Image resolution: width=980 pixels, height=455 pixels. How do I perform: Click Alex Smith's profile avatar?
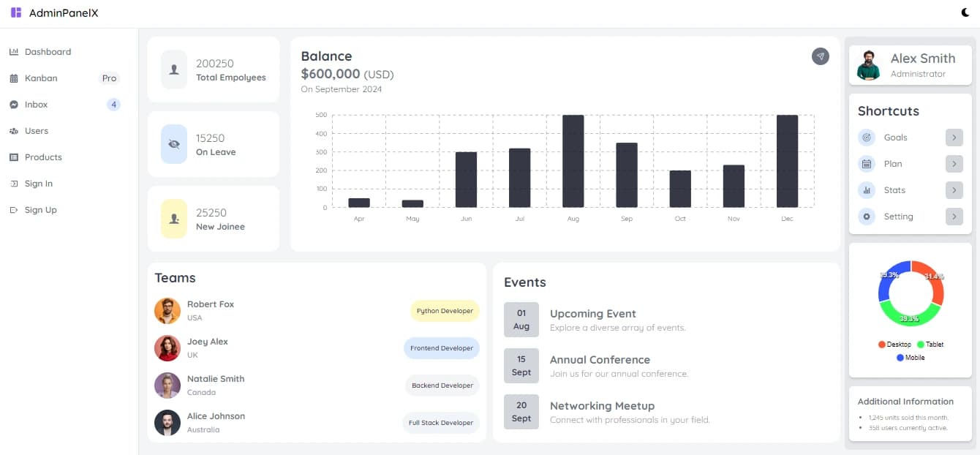[869, 65]
